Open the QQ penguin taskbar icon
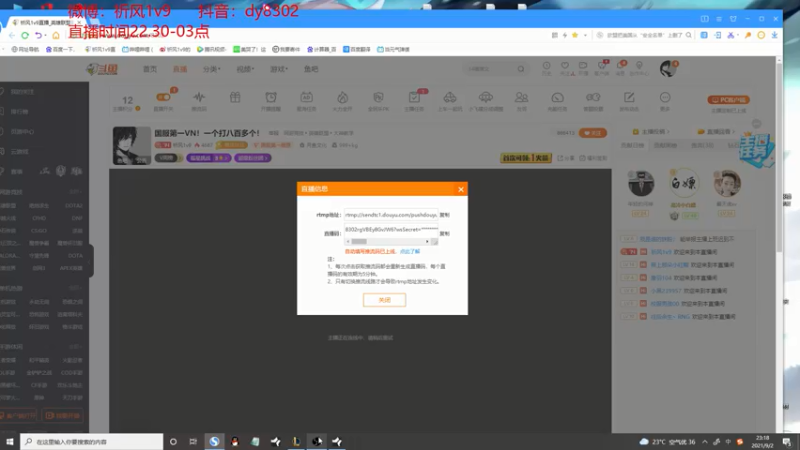800x450 pixels. point(235,441)
